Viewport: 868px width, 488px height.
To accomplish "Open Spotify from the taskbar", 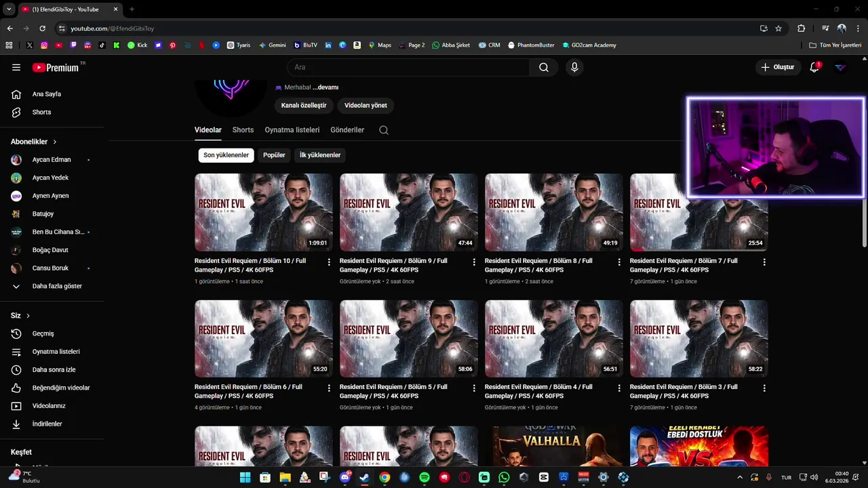I will click(x=425, y=477).
